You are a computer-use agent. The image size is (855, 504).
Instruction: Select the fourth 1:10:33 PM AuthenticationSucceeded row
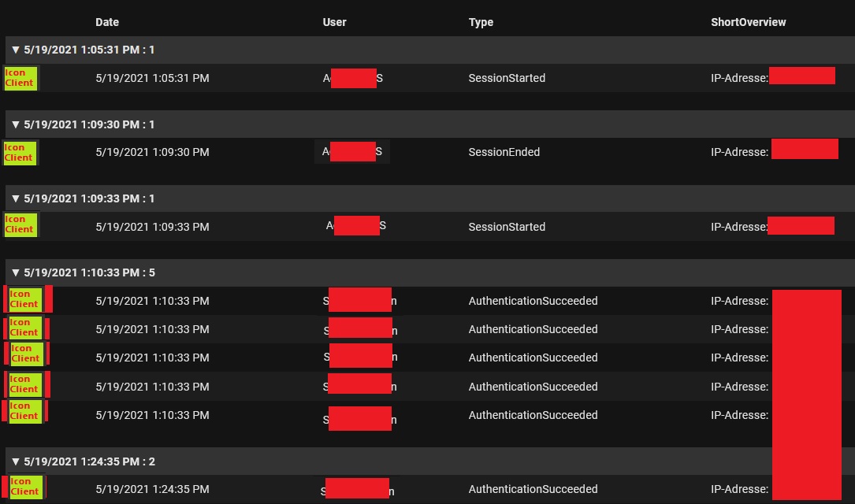click(x=427, y=387)
